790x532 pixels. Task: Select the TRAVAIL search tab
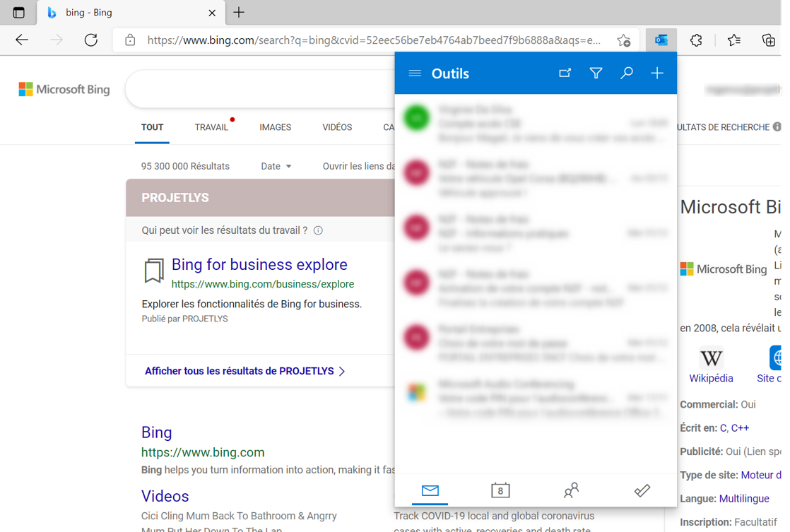[211, 127]
